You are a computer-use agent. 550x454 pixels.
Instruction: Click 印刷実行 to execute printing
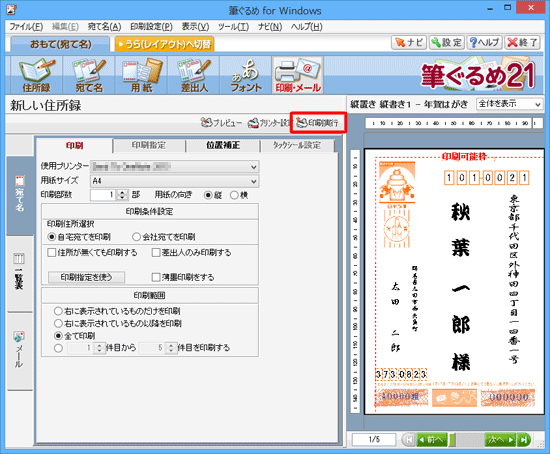[x=318, y=123]
